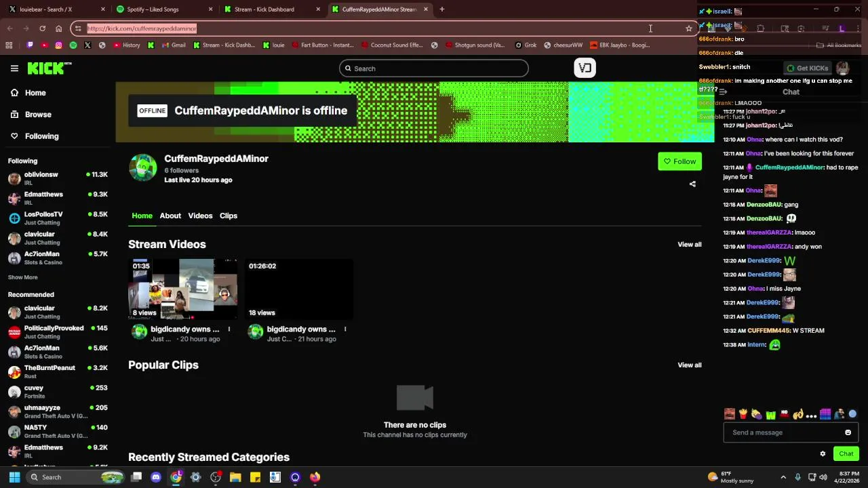Click the user avatar next to Get KICKs

pos(842,68)
